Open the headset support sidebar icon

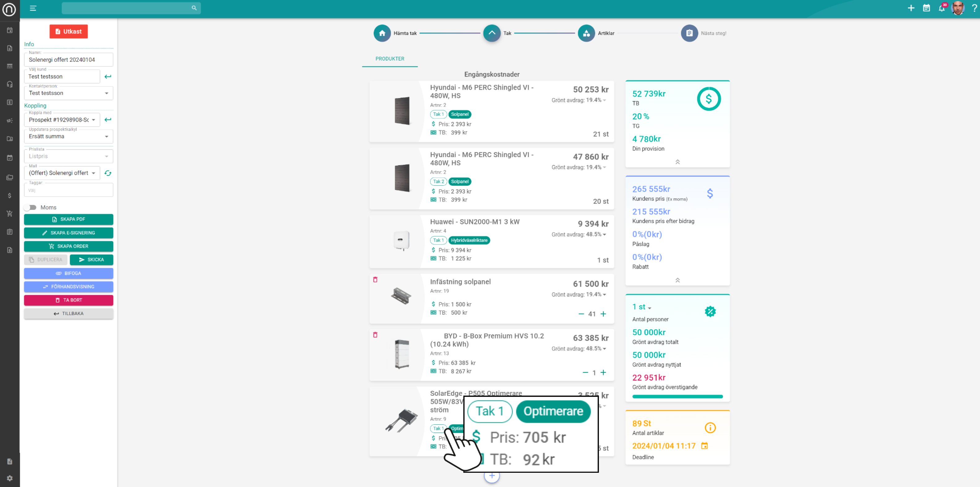click(x=10, y=84)
